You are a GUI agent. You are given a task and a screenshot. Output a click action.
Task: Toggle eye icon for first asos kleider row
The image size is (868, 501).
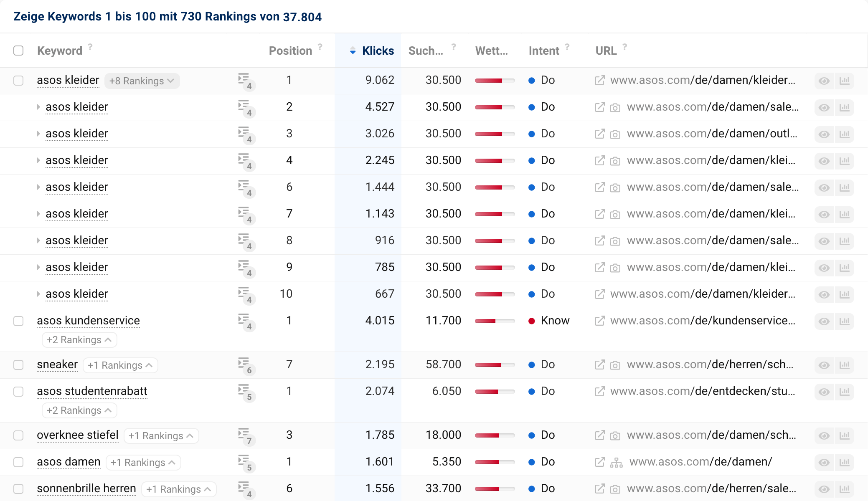(x=824, y=81)
